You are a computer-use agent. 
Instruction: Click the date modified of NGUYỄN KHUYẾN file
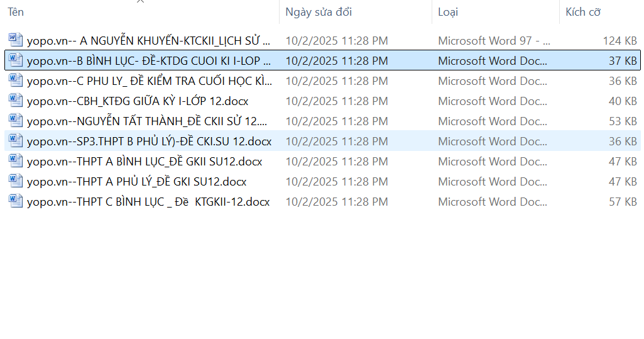tap(336, 41)
